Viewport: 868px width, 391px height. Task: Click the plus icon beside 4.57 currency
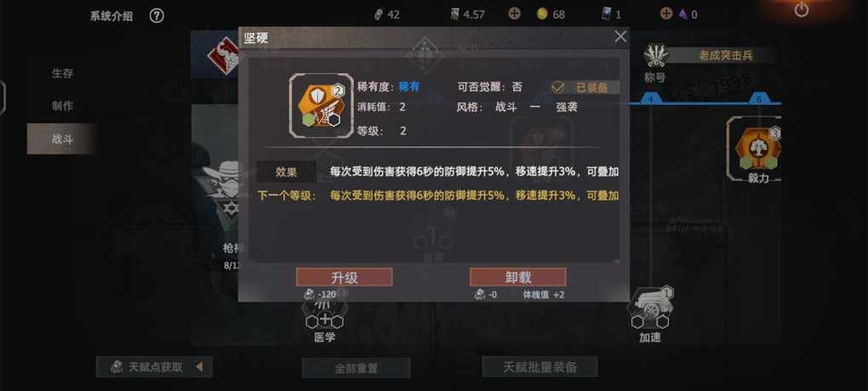click(514, 14)
